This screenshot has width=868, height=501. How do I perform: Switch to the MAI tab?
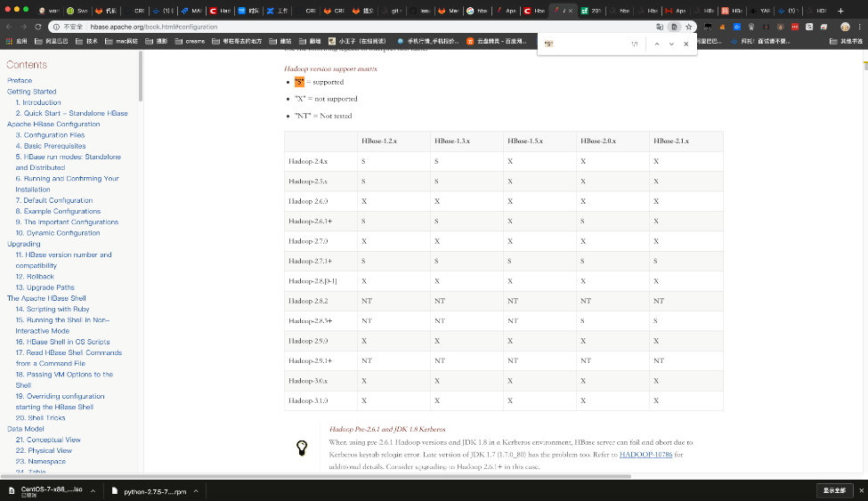pos(191,11)
